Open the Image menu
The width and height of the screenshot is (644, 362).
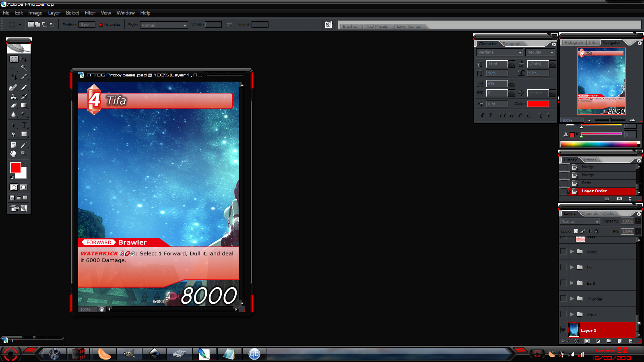coord(35,13)
